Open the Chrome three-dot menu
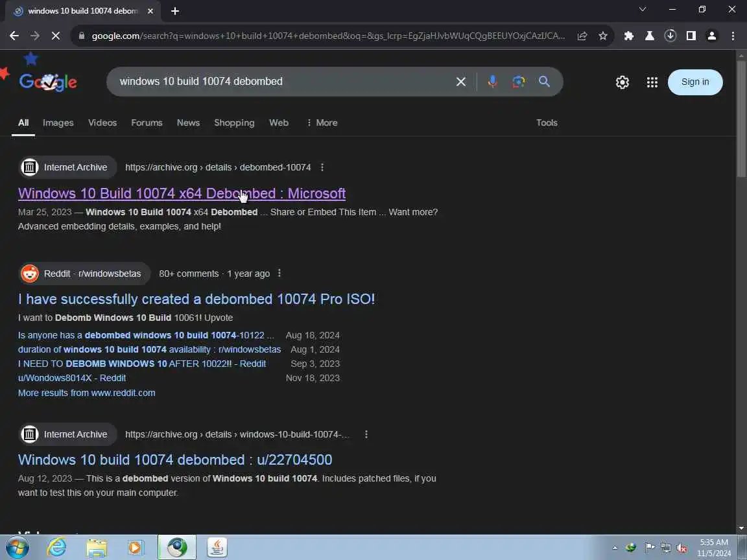 733,36
